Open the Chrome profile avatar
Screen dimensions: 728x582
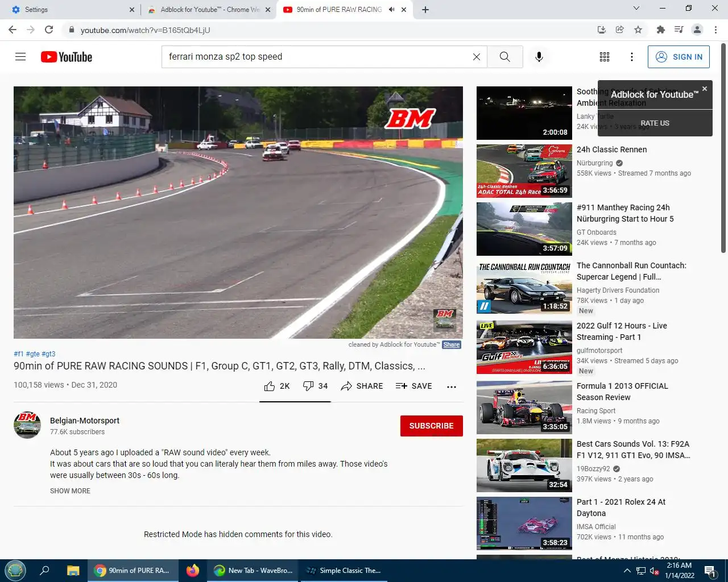pyautogui.click(x=697, y=30)
